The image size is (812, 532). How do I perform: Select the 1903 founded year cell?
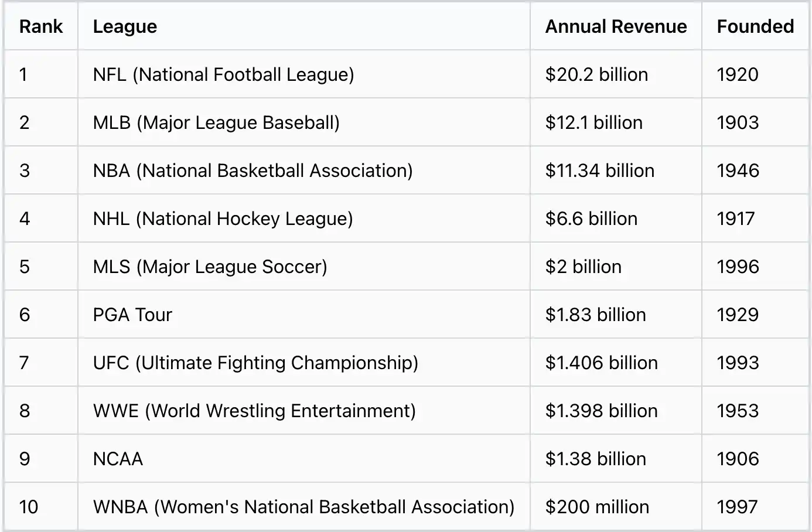click(x=738, y=123)
